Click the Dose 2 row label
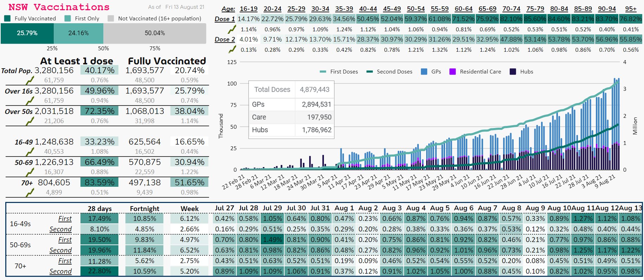The width and height of the screenshot is (644, 280). pos(225,39)
